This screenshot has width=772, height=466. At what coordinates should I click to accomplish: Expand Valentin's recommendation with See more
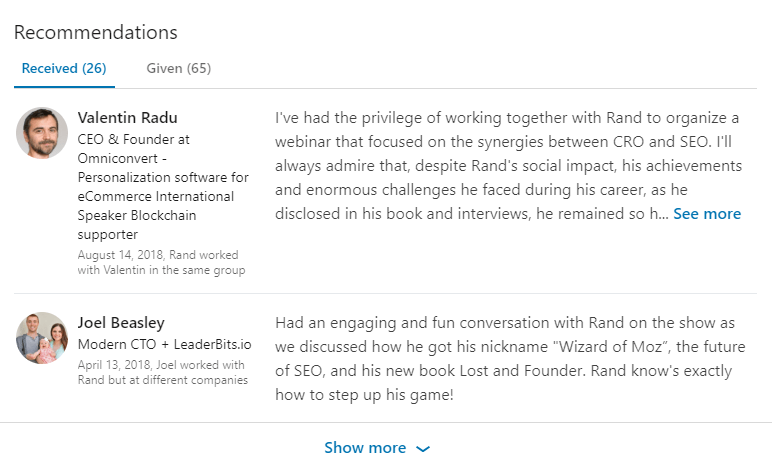[x=707, y=214]
